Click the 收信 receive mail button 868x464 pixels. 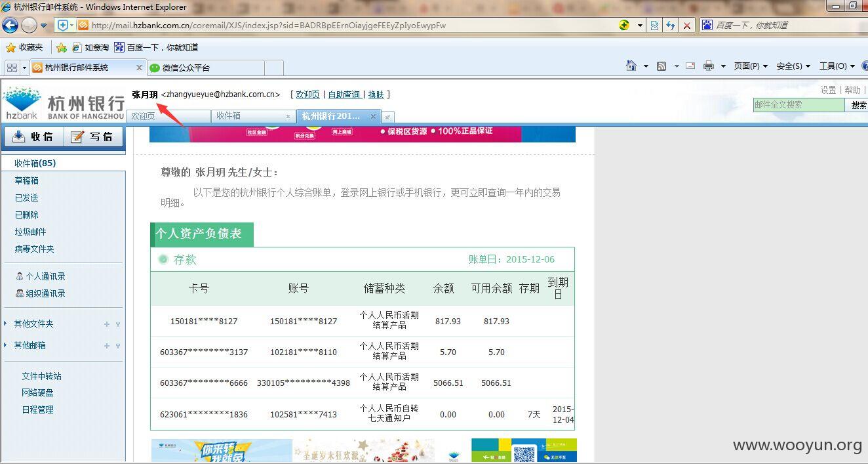coord(33,137)
